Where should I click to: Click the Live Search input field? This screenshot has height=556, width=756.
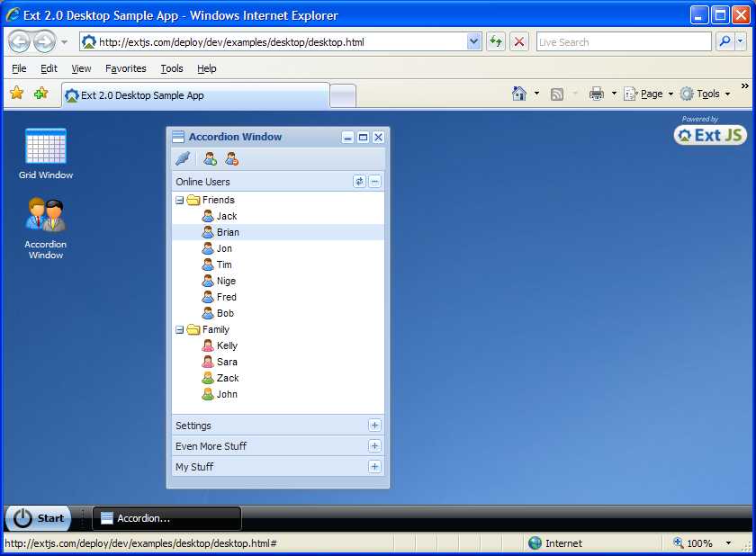pyautogui.click(x=623, y=42)
